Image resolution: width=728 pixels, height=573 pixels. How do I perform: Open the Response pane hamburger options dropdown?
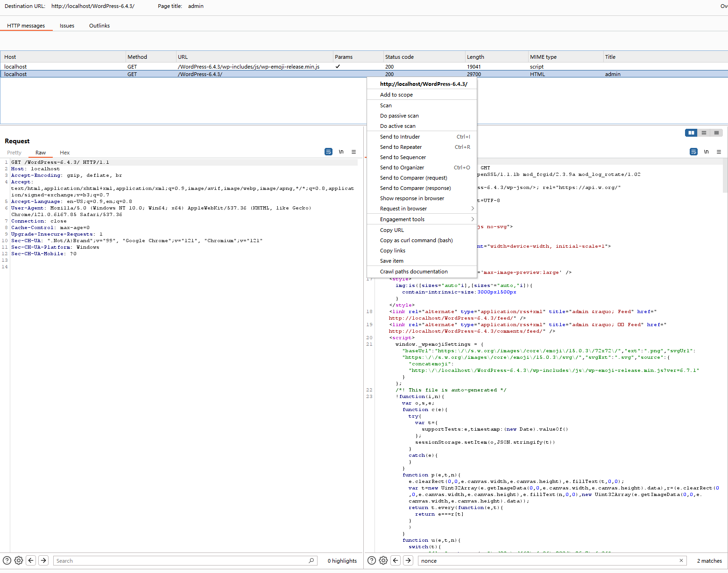tap(719, 152)
